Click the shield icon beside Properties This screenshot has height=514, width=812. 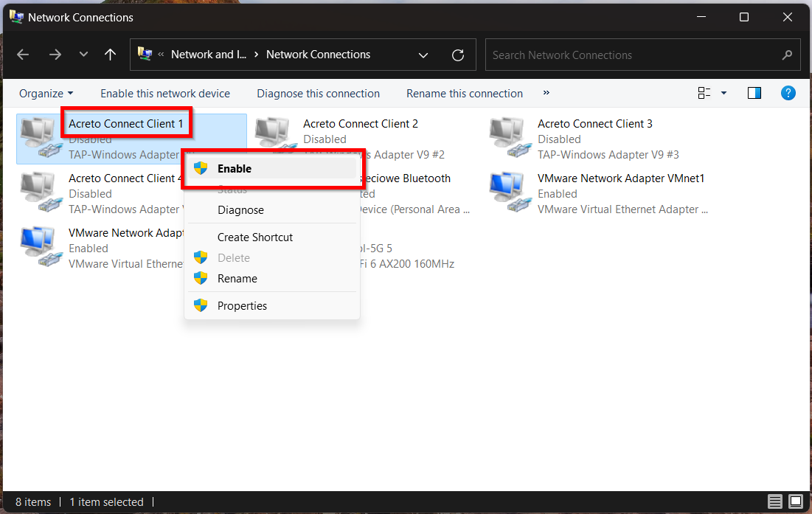(201, 305)
